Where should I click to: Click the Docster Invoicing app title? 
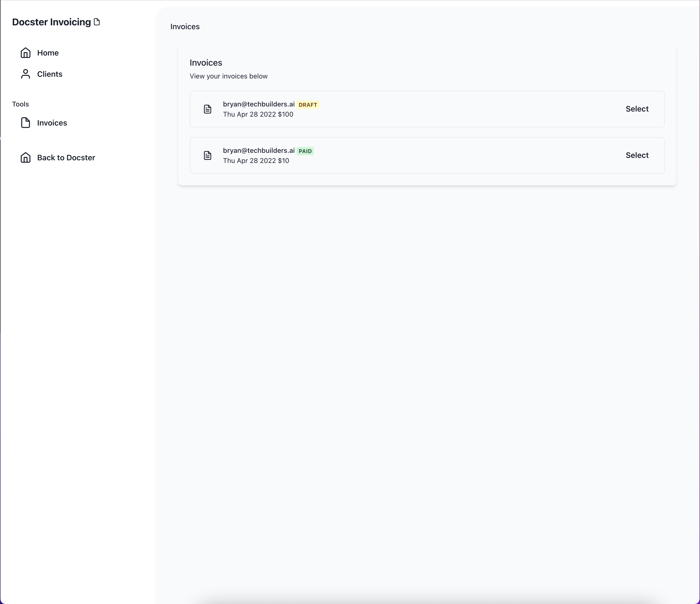click(51, 22)
